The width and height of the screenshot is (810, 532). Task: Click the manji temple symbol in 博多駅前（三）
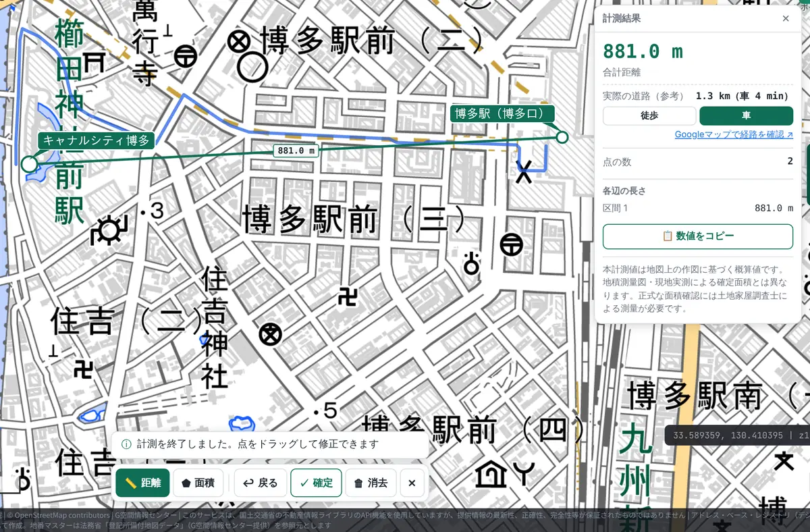pyautogui.click(x=349, y=297)
